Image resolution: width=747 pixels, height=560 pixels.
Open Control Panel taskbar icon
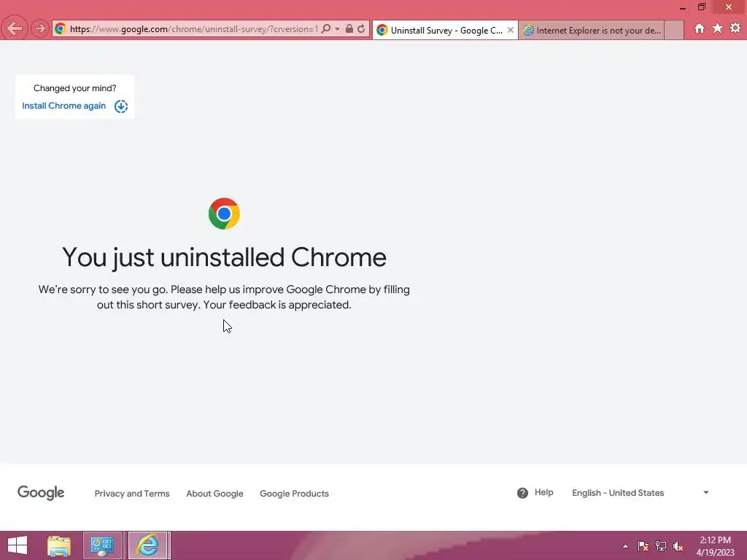click(x=101, y=545)
